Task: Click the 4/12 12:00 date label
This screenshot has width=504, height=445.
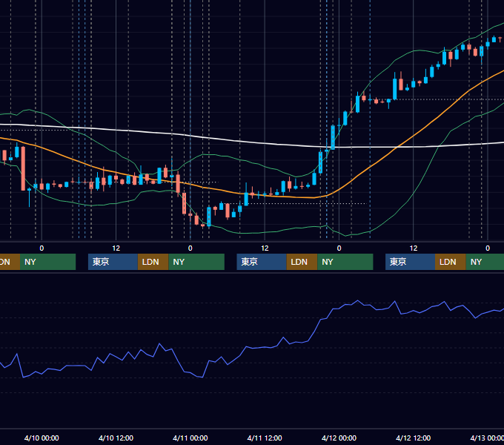Action: click(x=413, y=438)
